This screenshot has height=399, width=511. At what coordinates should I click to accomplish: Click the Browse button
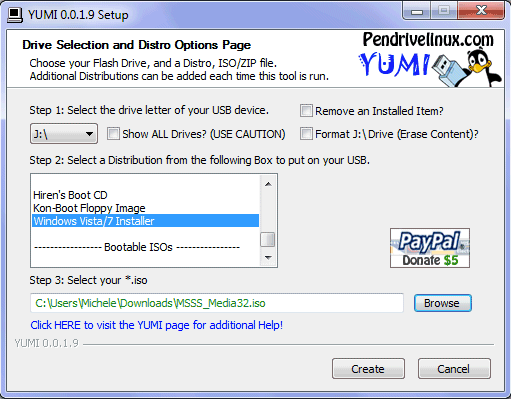pyautogui.click(x=443, y=303)
